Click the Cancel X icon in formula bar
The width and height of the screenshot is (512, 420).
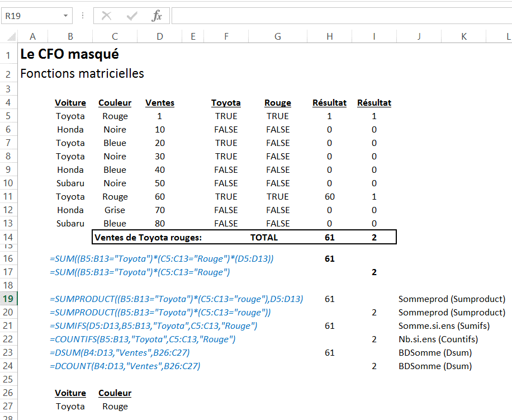[x=106, y=16]
